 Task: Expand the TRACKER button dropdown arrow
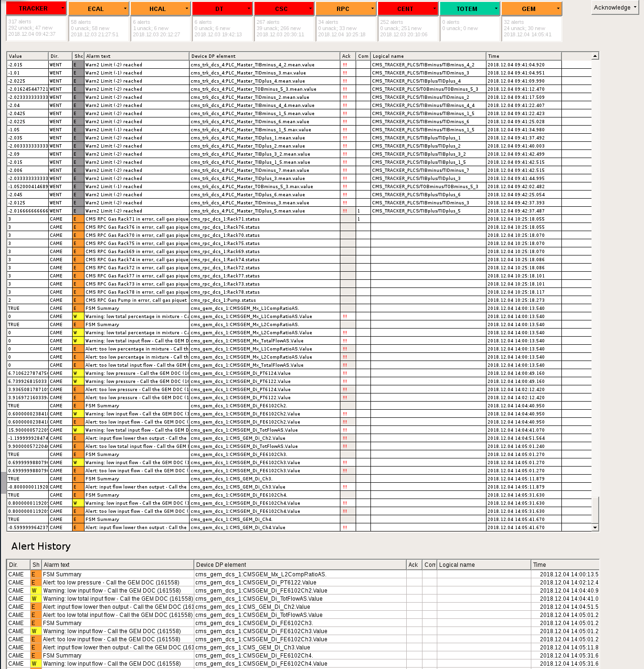click(x=63, y=9)
